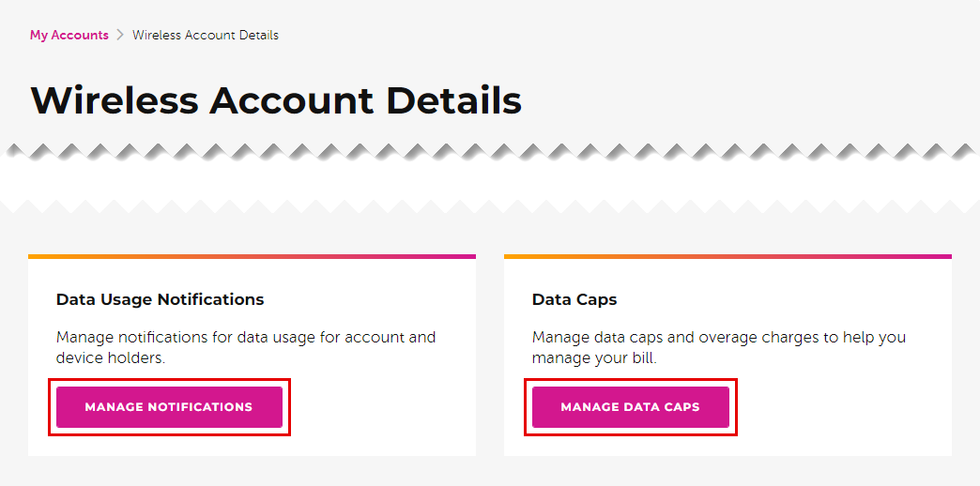Click the Data Usage Notifications card title

[160, 300]
